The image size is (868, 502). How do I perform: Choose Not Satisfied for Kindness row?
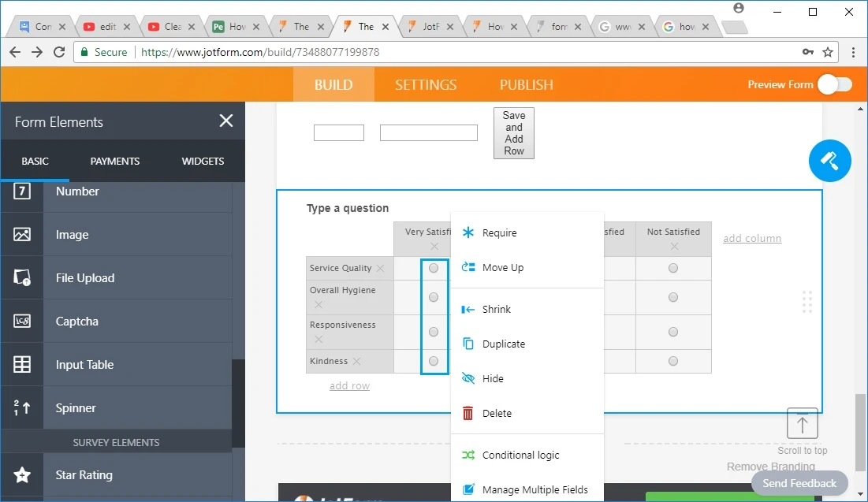click(x=673, y=361)
